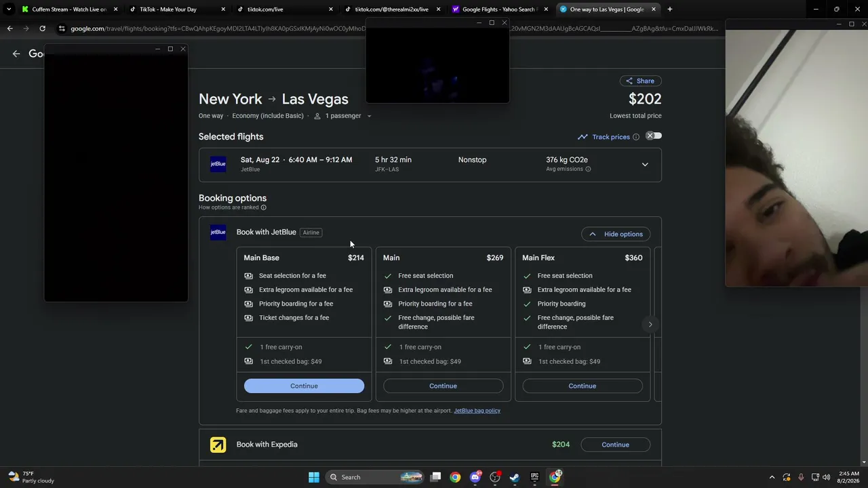This screenshot has height=488, width=868.
Task: Open the JetBlue bag policy link
Action: tap(477, 411)
